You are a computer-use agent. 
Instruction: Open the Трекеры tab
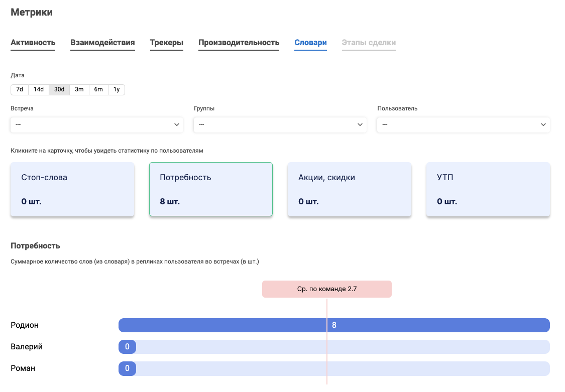pos(166,43)
